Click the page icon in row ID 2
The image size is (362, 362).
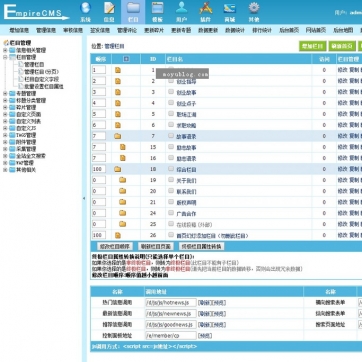[118, 81]
